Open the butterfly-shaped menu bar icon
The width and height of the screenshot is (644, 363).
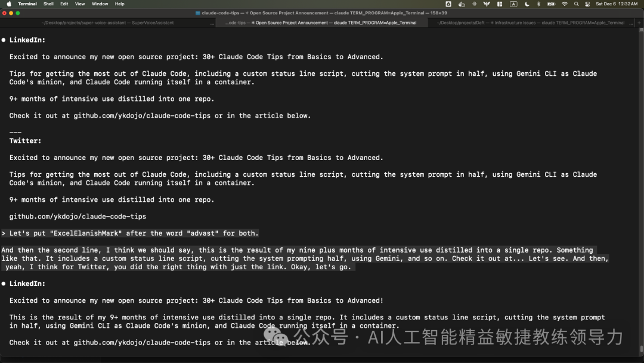(487, 4)
